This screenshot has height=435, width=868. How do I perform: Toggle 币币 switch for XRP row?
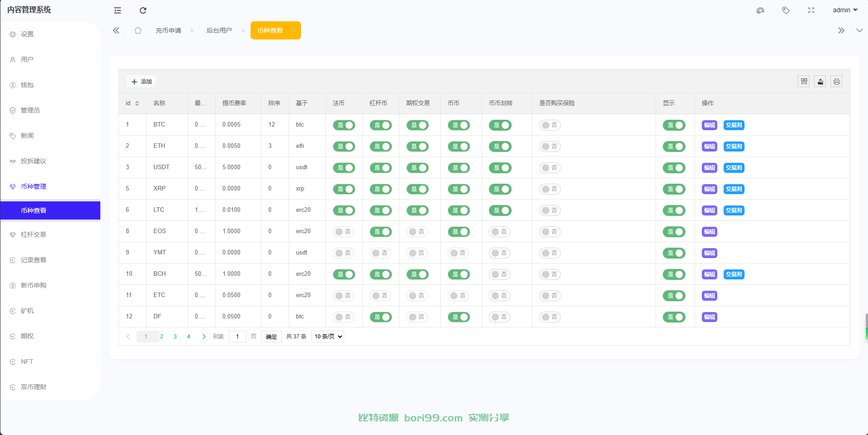pos(459,189)
